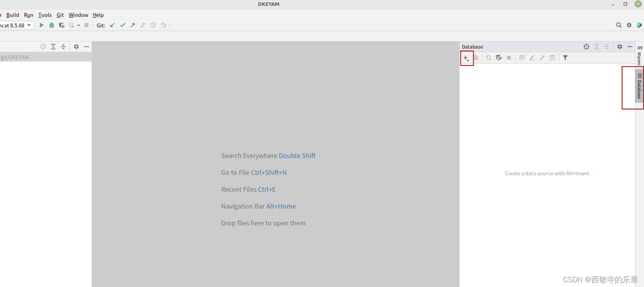Expand all in the Database panel
Image resolution: width=644 pixels, height=287 pixels.
pos(597,47)
